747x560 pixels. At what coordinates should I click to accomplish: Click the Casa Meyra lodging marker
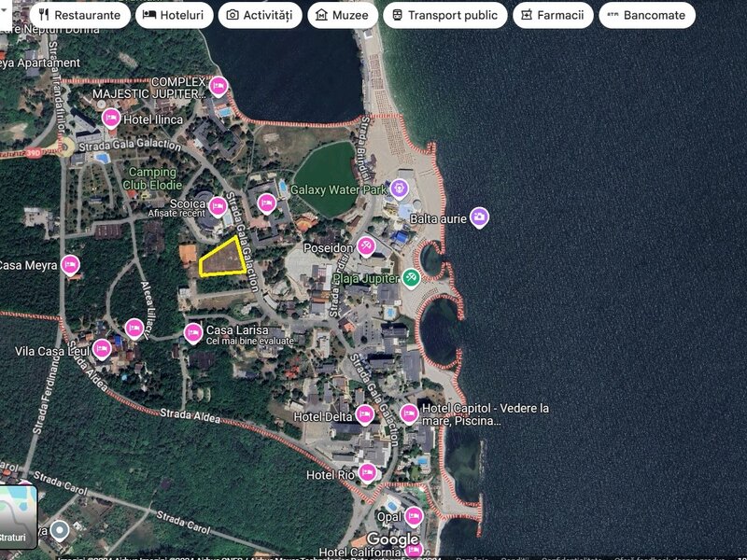(x=70, y=265)
